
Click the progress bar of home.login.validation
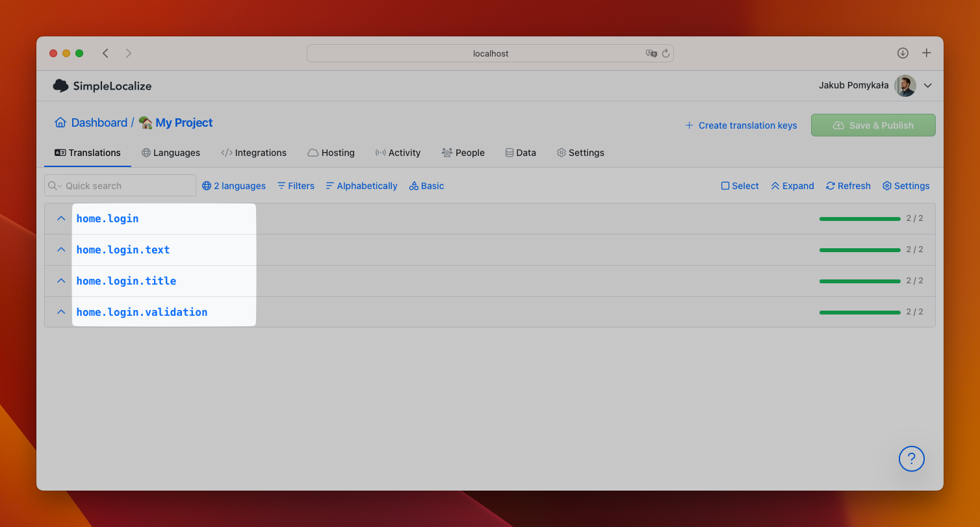click(x=860, y=313)
